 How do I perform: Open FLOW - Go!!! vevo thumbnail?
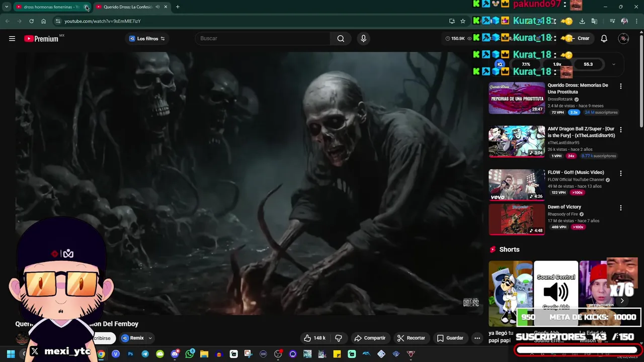(517, 185)
